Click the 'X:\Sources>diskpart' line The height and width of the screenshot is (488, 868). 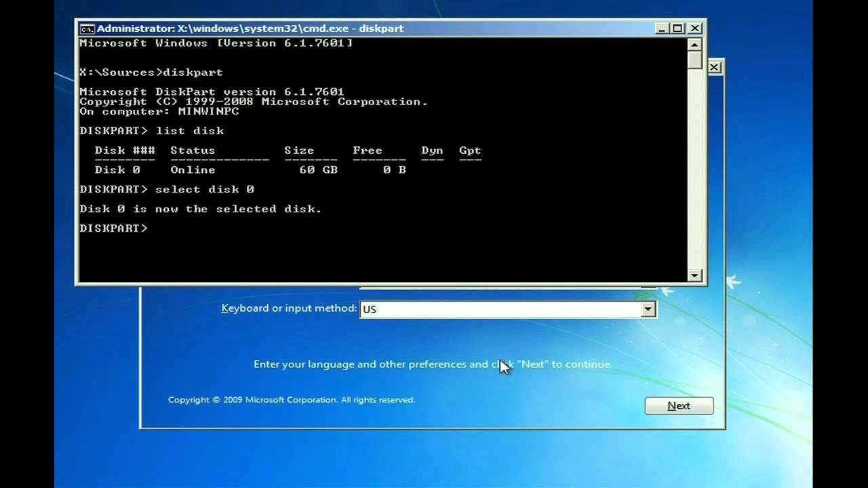[x=151, y=73]
